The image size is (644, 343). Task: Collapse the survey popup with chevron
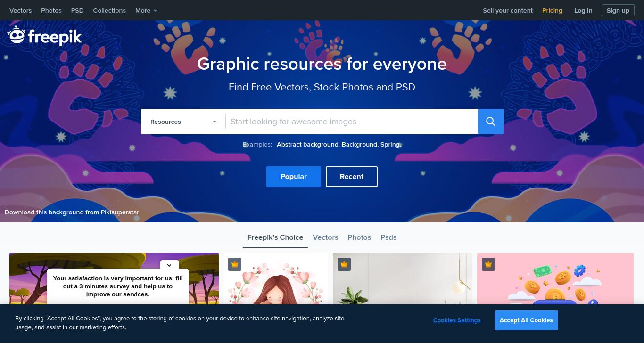(169, 265)
